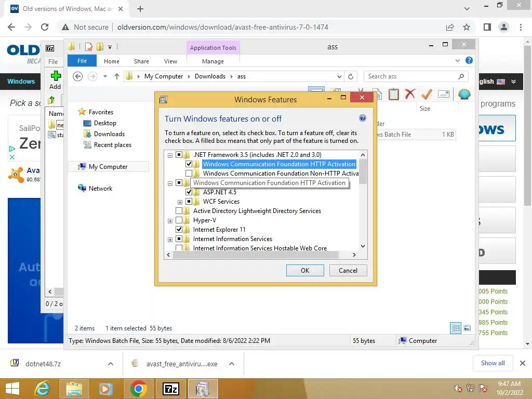This screenshot has height=399, width=532.
Task: Switch to Share ribbon tab
Action: (141, 61)
